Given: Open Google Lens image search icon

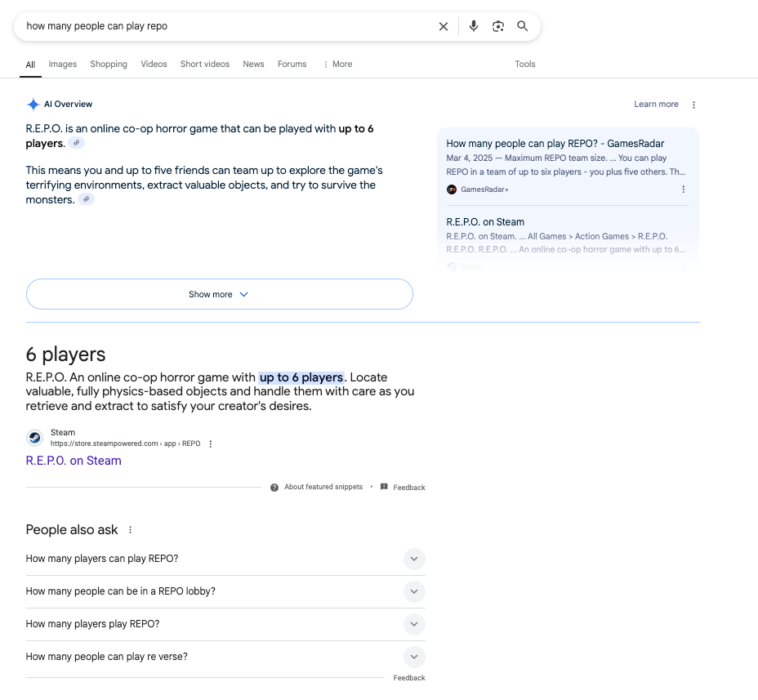Looking at the screenshot, I should (498, 26).
